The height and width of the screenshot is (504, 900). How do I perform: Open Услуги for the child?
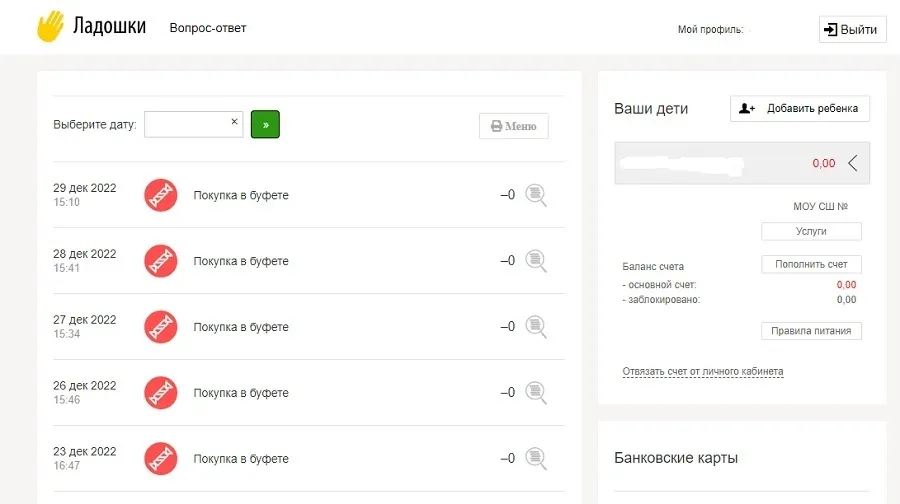coord(811,231)
